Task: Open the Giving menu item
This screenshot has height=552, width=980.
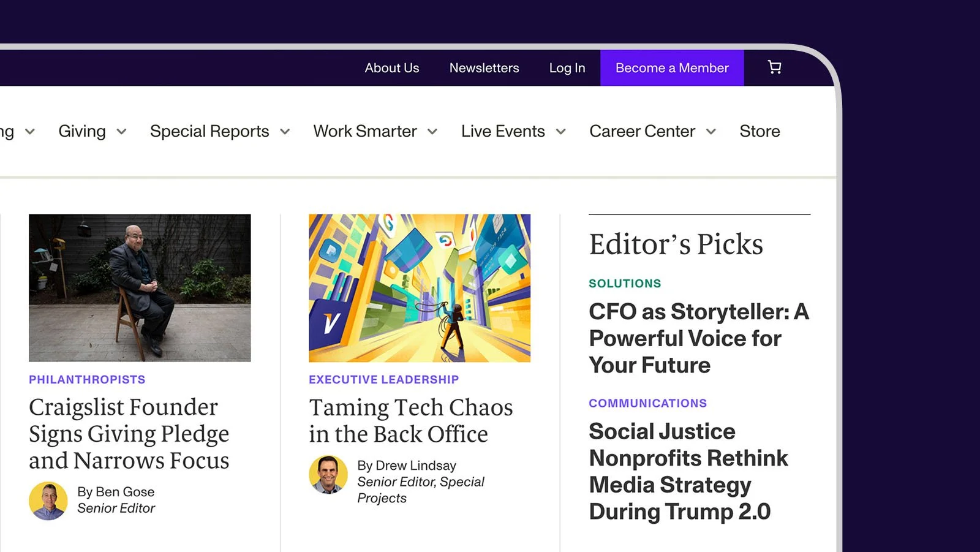Action: tap(82, 131)
